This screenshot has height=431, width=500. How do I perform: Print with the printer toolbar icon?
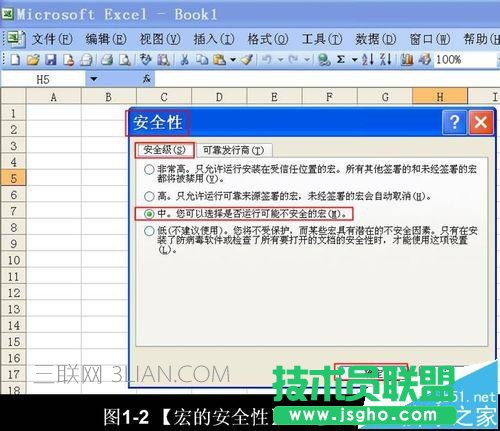(107, 60)
